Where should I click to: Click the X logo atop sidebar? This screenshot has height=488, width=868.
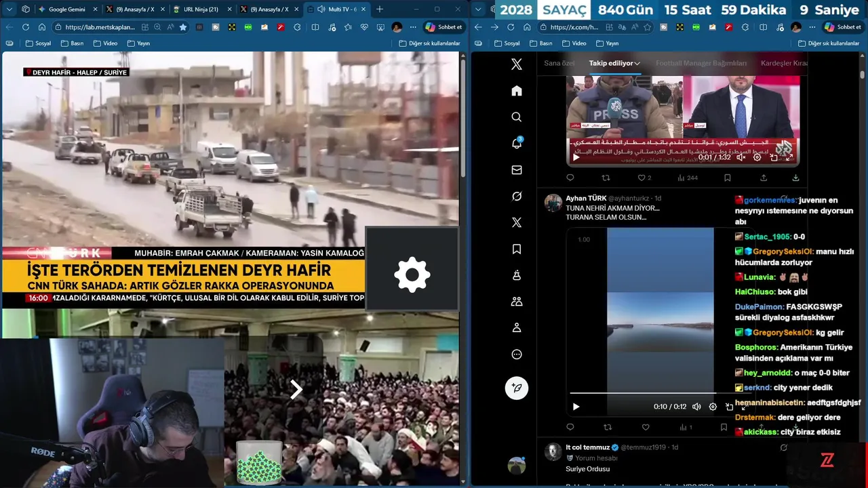click(x=517, y=64)
